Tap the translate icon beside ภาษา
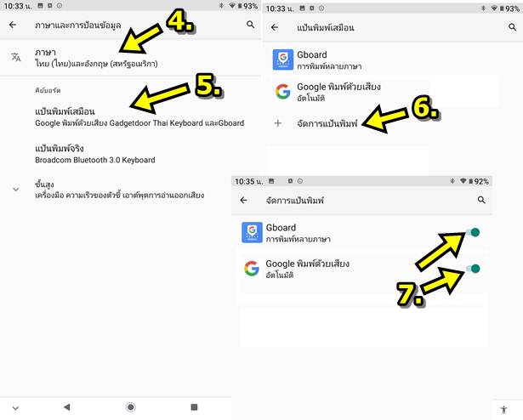 point(15,57)
